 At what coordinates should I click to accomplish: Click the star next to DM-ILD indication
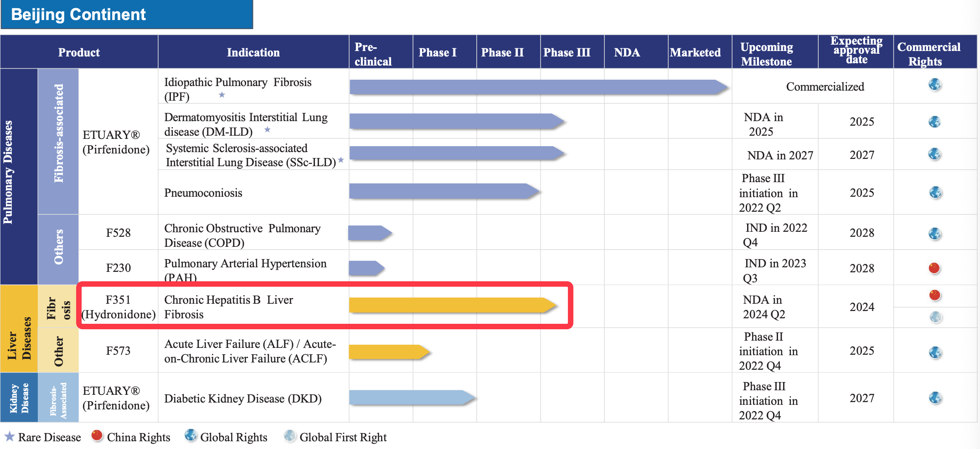(268, 130)
